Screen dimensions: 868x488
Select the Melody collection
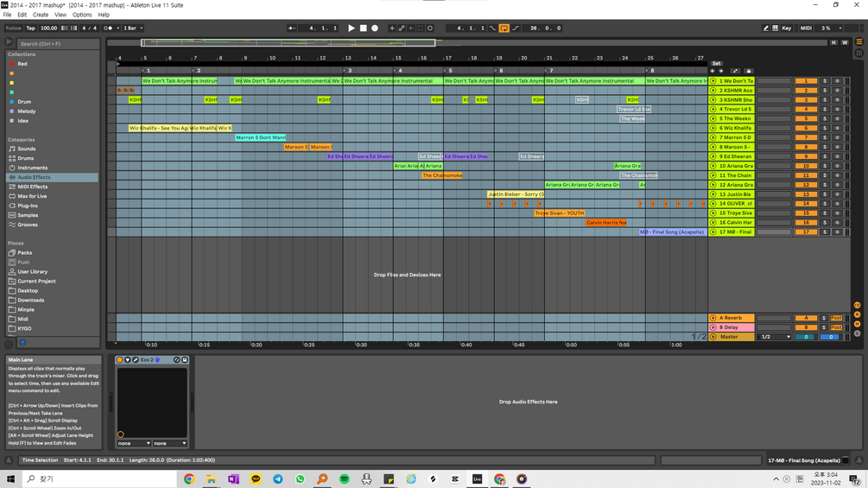(27, 111)
